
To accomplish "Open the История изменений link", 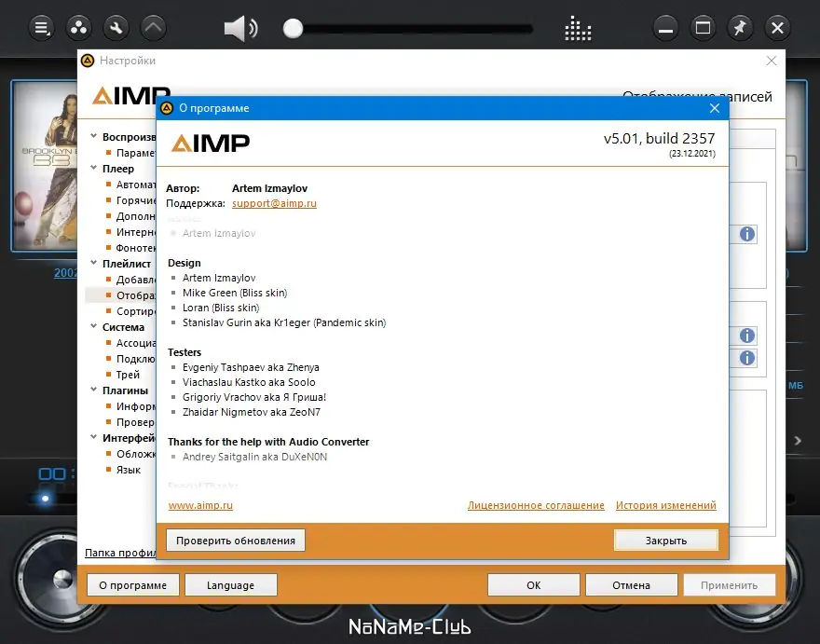I will (x=665, y=505).
